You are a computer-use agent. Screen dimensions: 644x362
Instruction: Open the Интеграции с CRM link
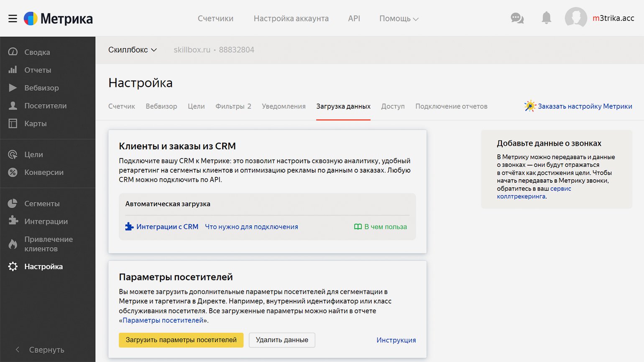tap(167, 227)
